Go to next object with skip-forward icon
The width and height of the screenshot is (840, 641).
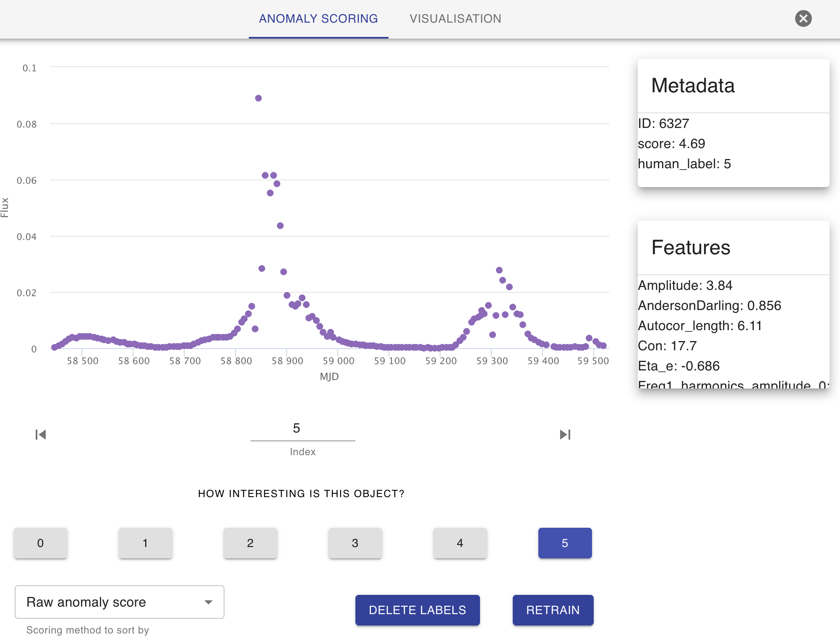coord(565,435)
